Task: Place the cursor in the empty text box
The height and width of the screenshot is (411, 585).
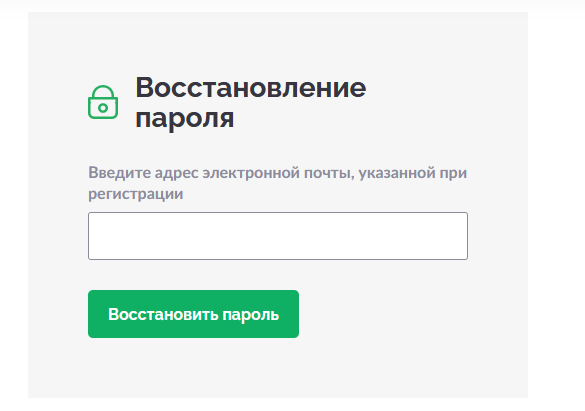Action: (x=278, y=236)
